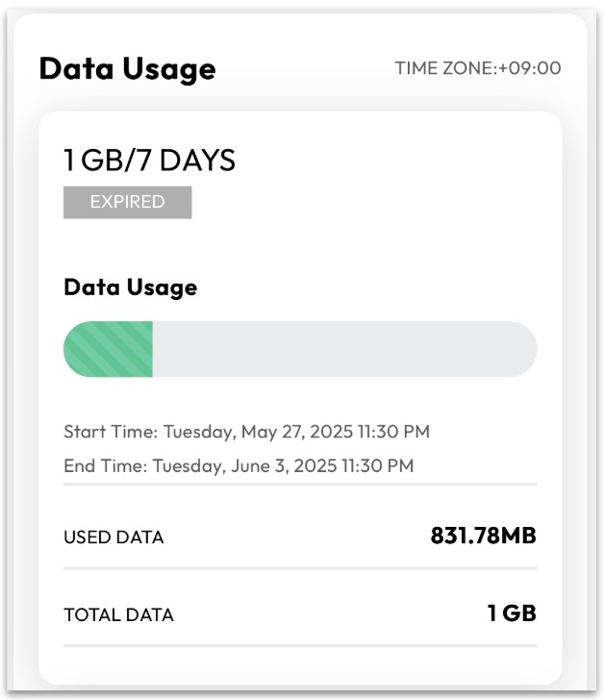Click the Data Usage page heading
Screen dimensions: 604x700
point(127,69)
